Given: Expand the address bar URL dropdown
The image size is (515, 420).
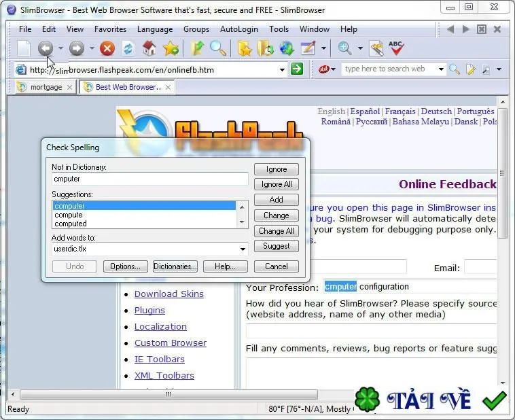Looking at the screenshot, I should pyautogui.click(x=282, y=70).
